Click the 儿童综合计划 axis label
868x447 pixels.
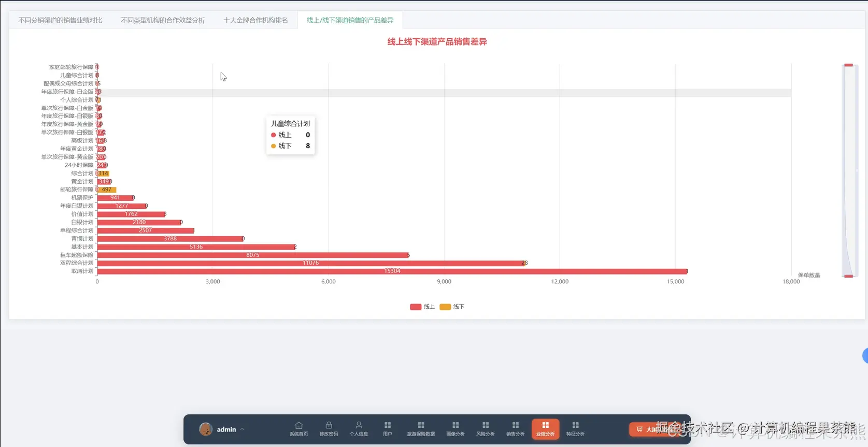[77, 75]
